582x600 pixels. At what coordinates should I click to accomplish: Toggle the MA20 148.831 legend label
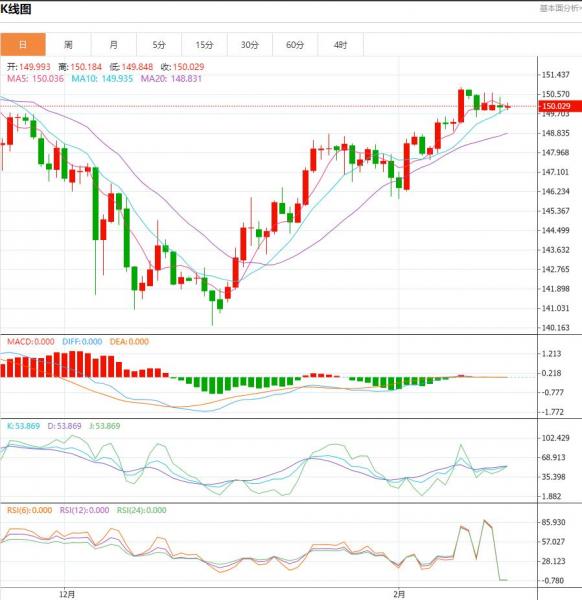(x=171, y=79)
